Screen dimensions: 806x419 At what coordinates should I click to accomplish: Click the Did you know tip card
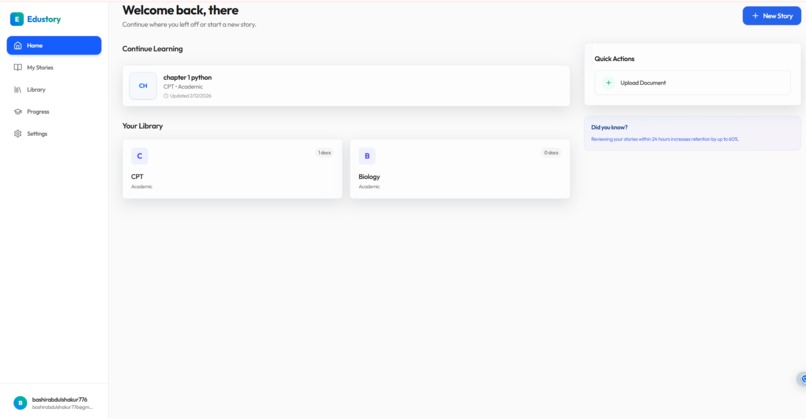tap(692, 133)
